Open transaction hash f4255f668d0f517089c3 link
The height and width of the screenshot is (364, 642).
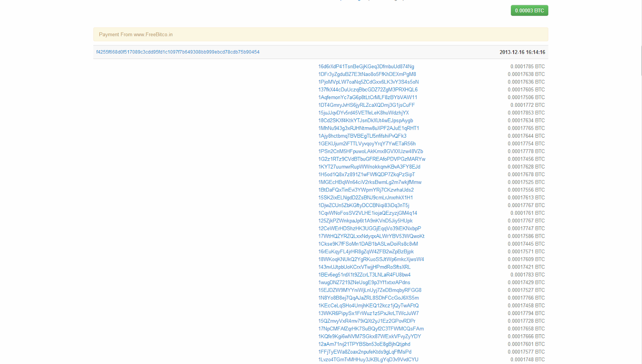point(178,52)
